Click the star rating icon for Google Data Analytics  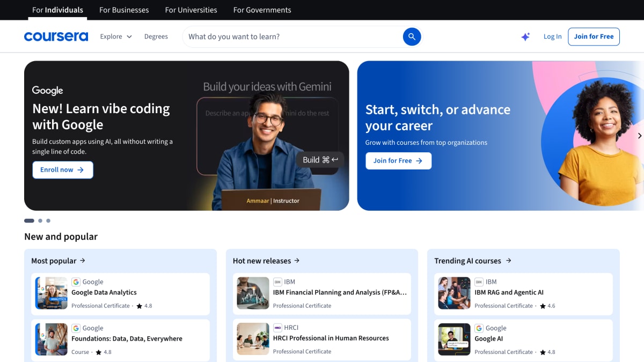(x=139, y=306)
